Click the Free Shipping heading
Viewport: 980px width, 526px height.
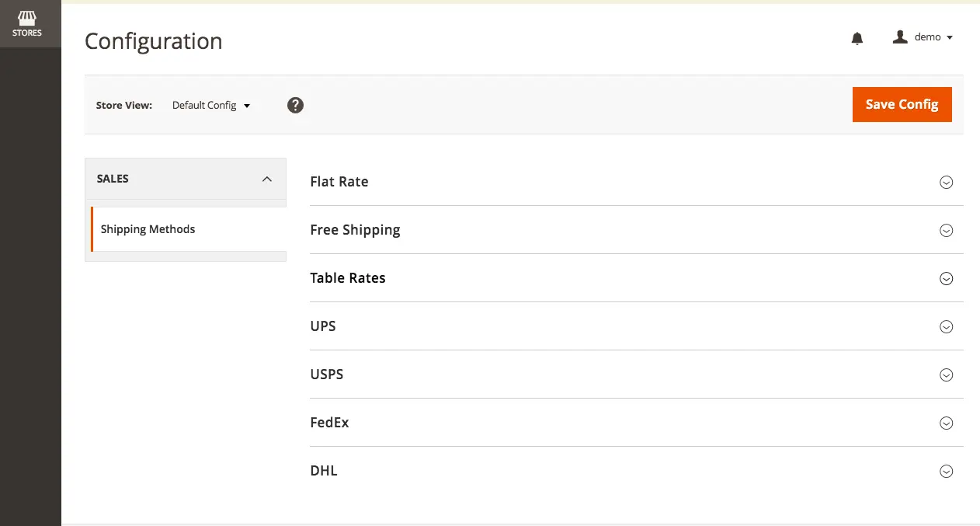point(355,231)
